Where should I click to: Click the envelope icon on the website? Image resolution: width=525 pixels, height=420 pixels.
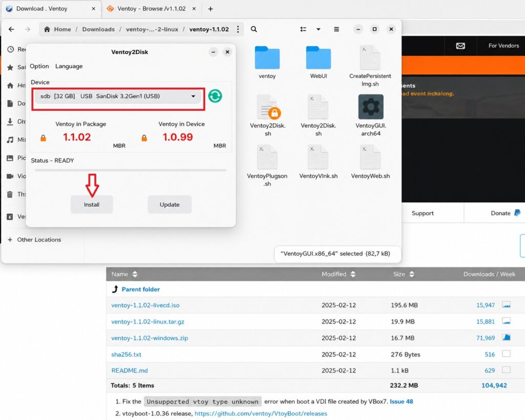click(460, 46)
